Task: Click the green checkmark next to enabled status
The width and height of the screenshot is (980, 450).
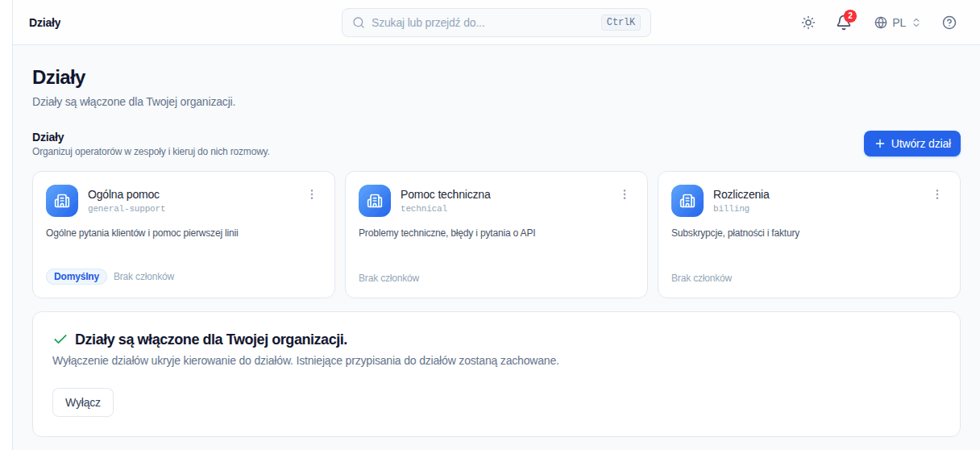Action: click(x=60, y=340)
